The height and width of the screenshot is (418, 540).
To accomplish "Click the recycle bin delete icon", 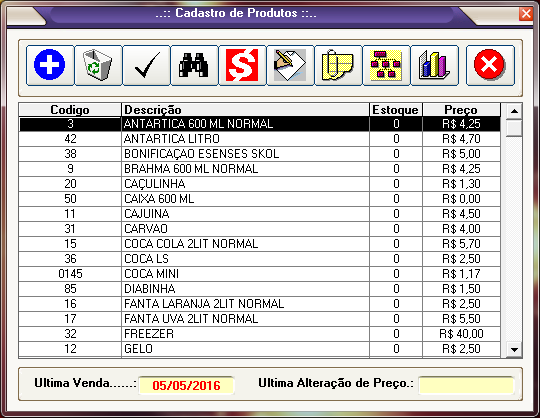I will 98,65.
